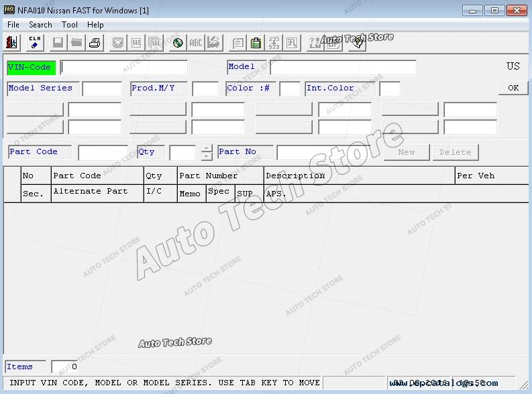Image resolution: width=532 pixels, height=394 pixels.
Task: Click the SUP column header
Action: pos(250,194)
